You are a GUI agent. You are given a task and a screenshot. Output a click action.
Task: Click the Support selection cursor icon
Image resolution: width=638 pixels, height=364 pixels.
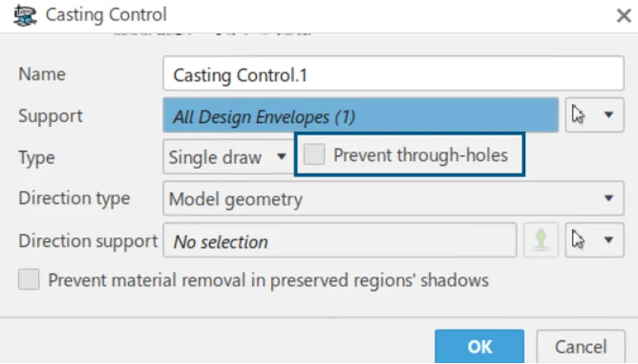(578, 115)
